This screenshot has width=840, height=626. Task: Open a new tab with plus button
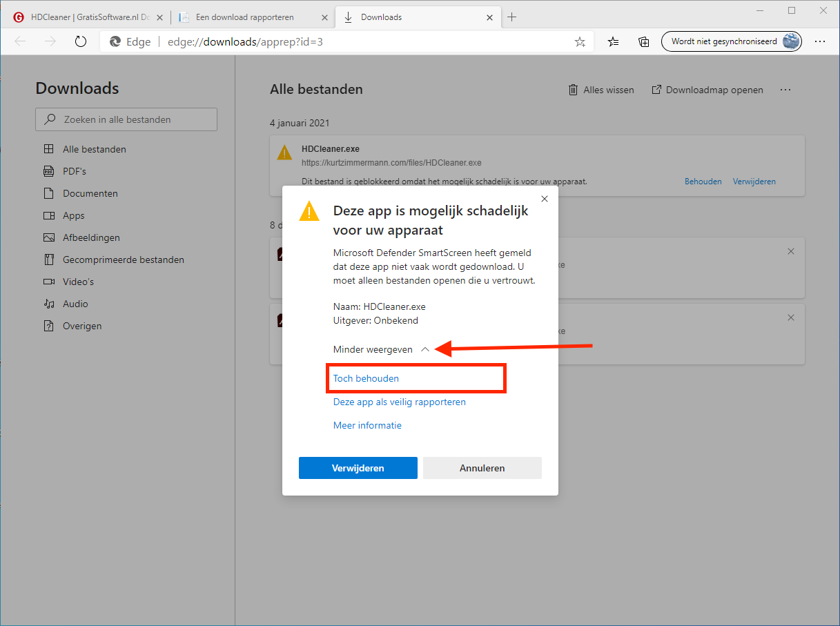tap(511, 17)
